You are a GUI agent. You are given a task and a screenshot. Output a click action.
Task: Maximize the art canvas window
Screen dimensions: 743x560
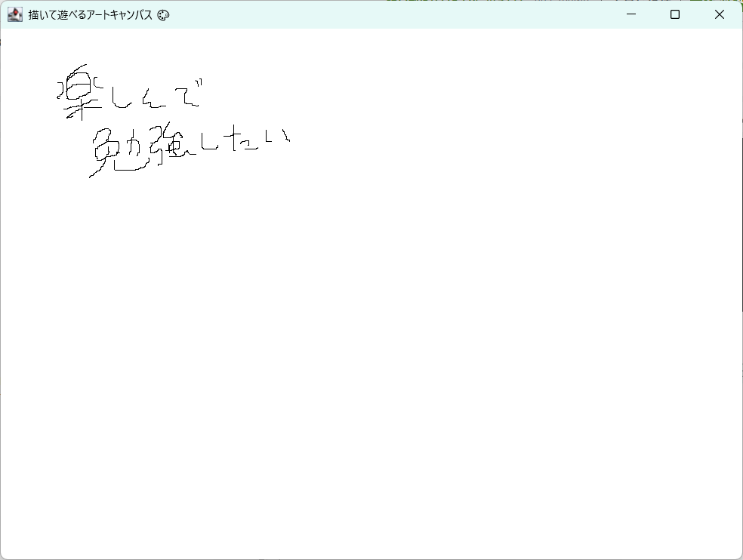[x=675, y=14]
